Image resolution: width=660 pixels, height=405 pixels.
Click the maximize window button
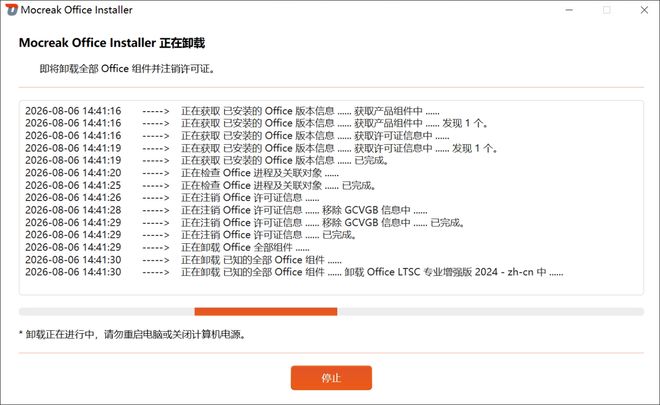point(607,10)
